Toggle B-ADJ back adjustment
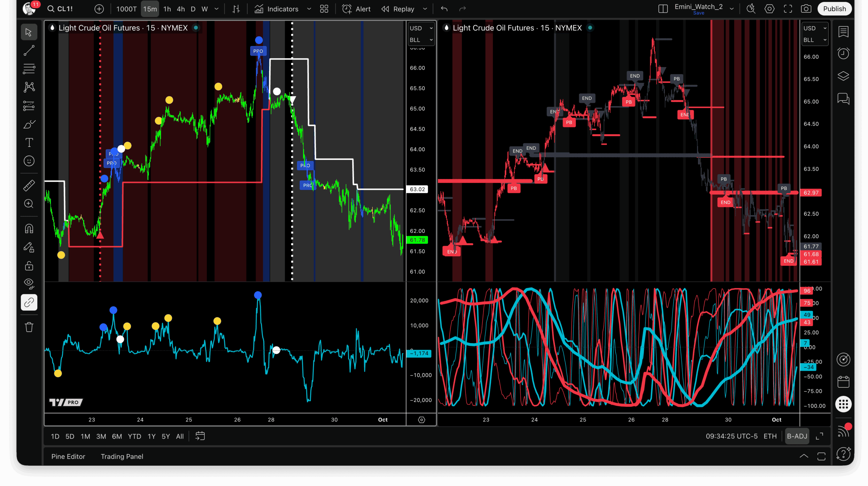 click(797, 436)
